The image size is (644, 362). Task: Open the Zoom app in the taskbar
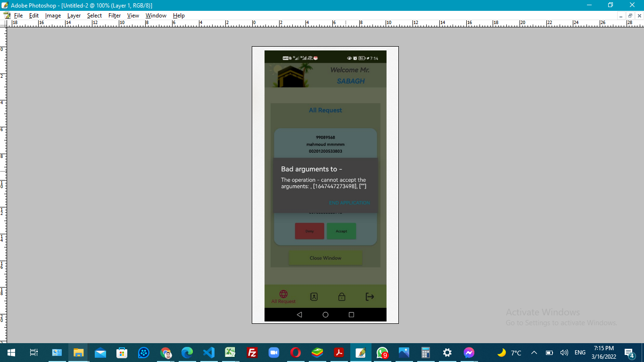pyautogui.click(x=274, y=353)
